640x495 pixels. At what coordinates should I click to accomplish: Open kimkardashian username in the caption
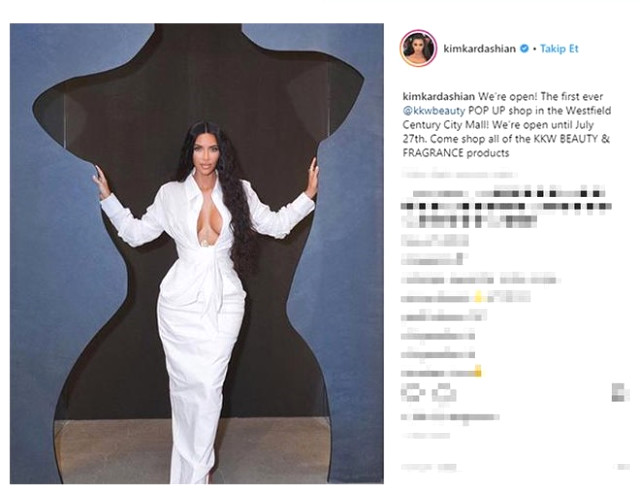click(x=439, y=97)
